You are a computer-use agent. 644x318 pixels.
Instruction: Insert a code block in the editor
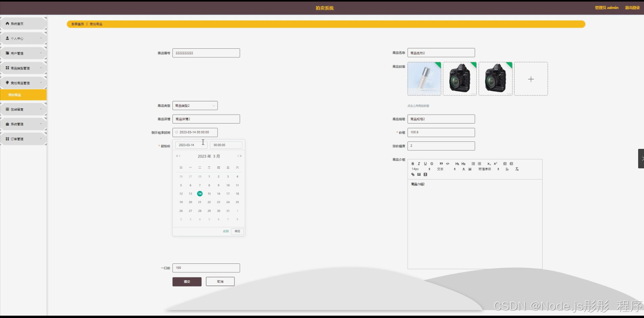tap(448, 164)
